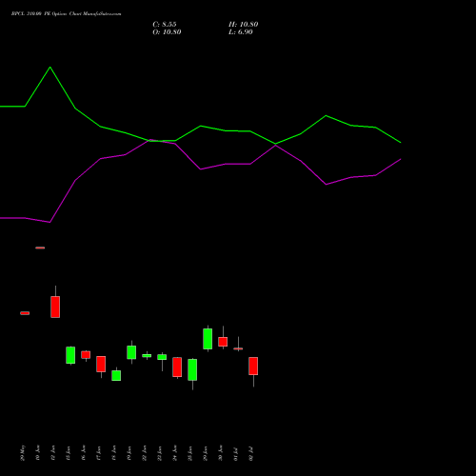Click the '19 Jun' date label
This screenshot has height=476, width=476.
[x=129, y=453]
